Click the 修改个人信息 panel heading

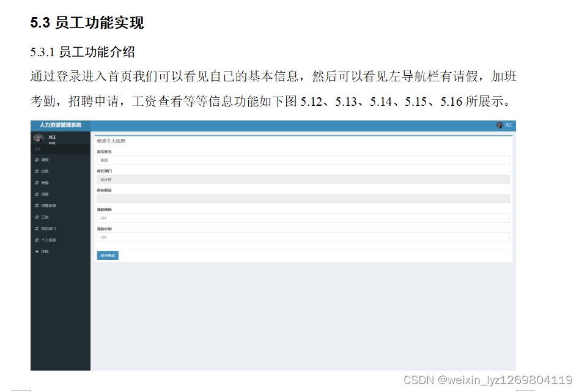pos(111,141)
